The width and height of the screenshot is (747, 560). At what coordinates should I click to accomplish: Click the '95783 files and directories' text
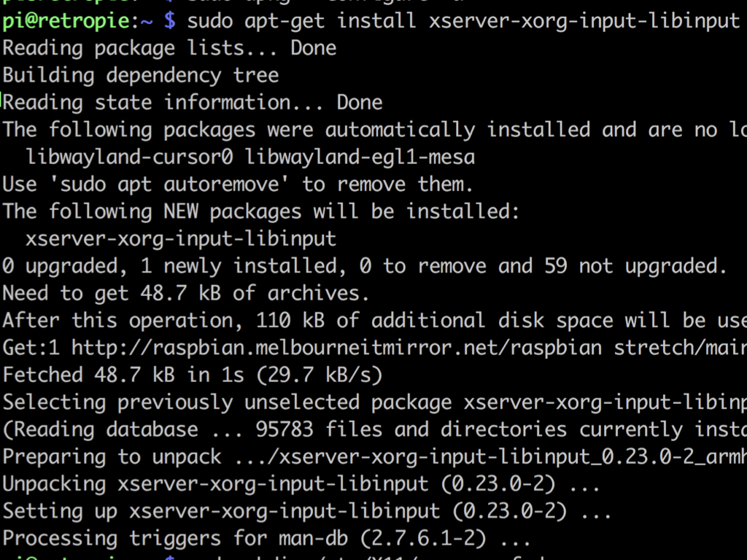(411, 429)
